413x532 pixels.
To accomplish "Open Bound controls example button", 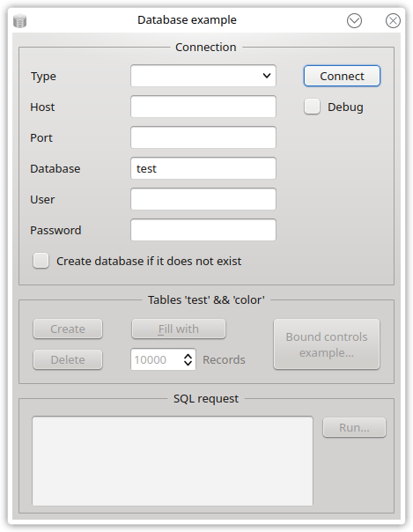I will [327, 344].
